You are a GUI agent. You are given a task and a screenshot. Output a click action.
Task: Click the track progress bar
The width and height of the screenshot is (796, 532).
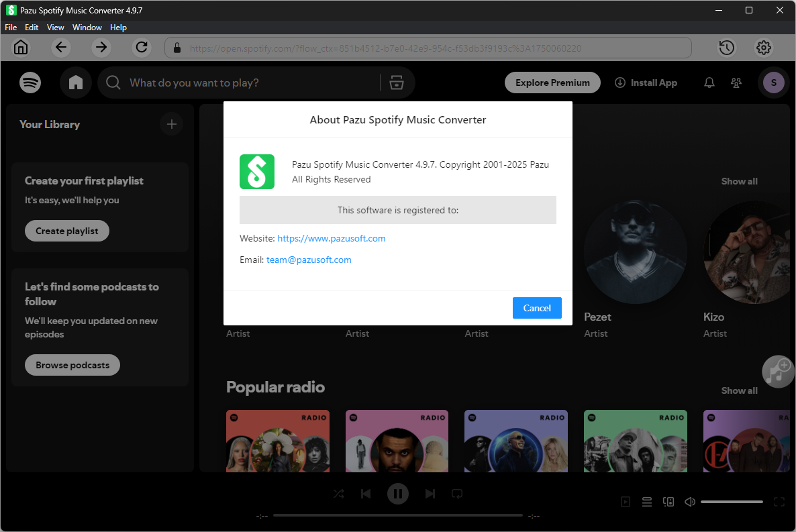(x=398, y=515)
